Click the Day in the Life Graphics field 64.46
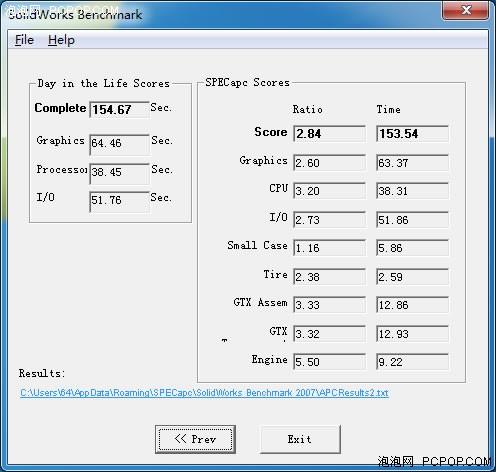This screenshot has width=496, height=472. coord(119,144)
